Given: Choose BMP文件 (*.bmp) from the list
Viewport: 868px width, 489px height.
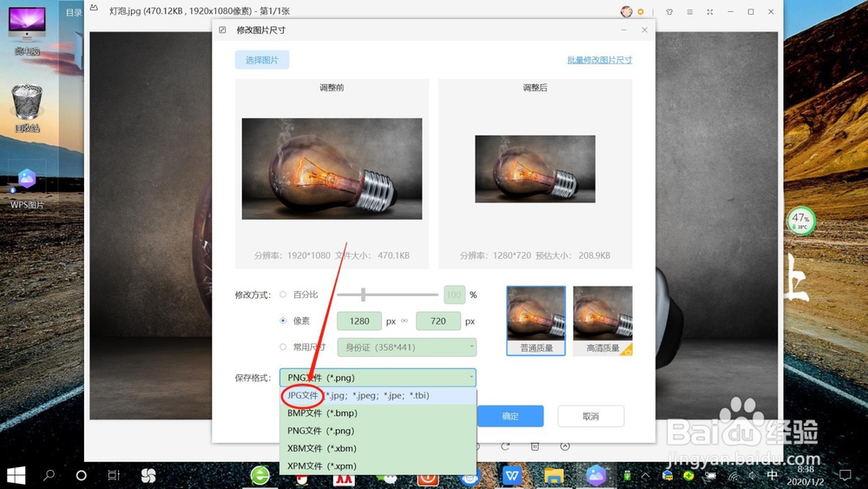Looking at the screenshot, I should 378,413.
